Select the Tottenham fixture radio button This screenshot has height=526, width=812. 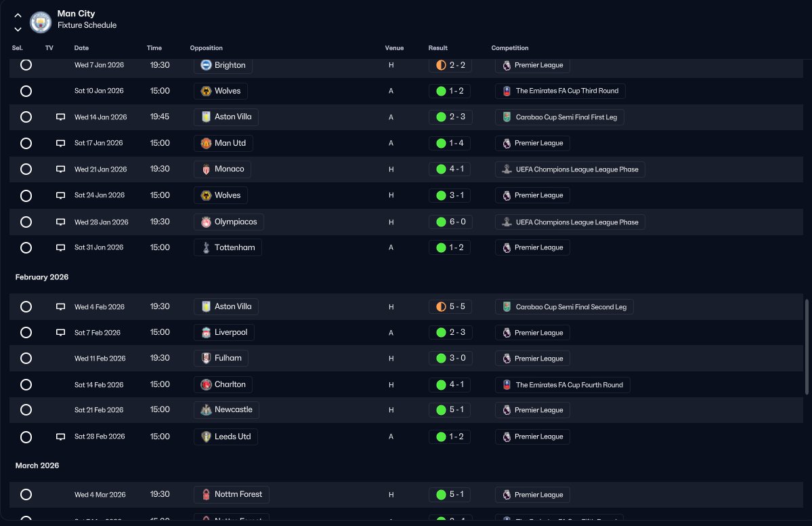coord(26,247)
